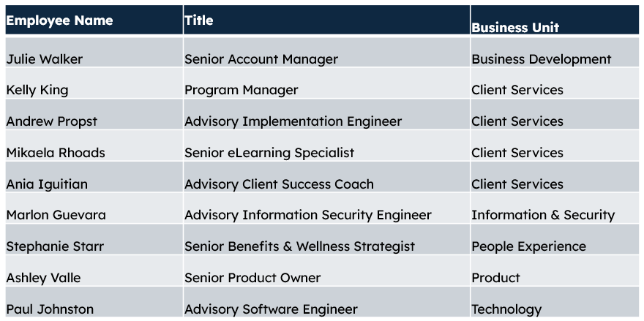This screenshot has width=644, height=321.
Task: Click the Information & Security unit cell
Action: [555, 208]
